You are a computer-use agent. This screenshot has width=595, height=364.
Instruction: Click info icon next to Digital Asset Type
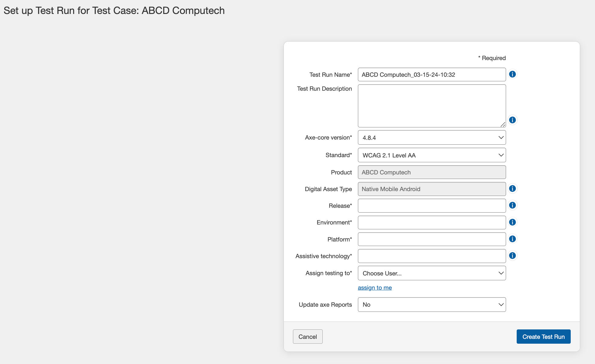[x=512, y=189]
